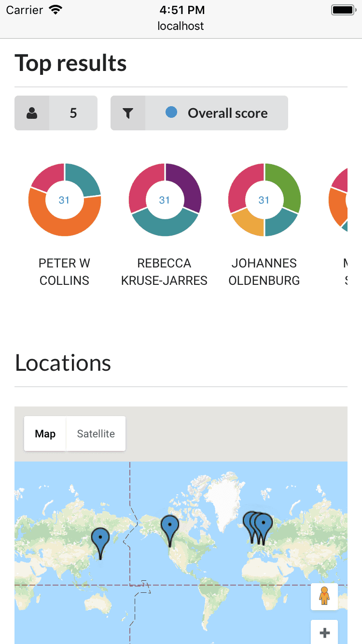Click the person icon in results count
Viewport: 362px width, 644px height.
[x=32, y=113]
